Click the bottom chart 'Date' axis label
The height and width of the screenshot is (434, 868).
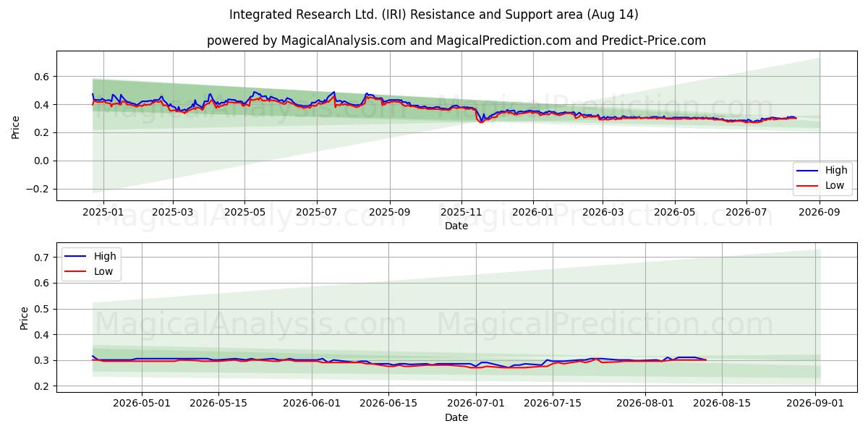[456, 417]
